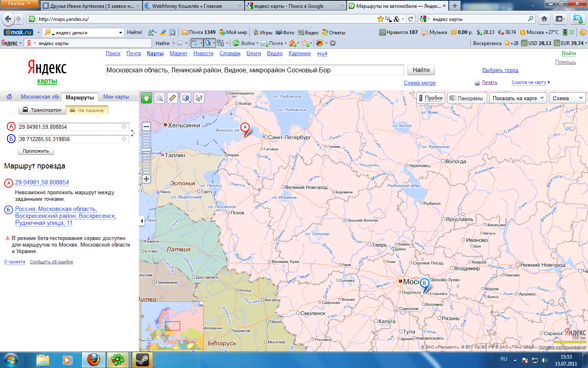Image resolution: width=588 pixels, height=368 pixels.
Task: Open the Windows Start menu
Action: pos(11,360)
